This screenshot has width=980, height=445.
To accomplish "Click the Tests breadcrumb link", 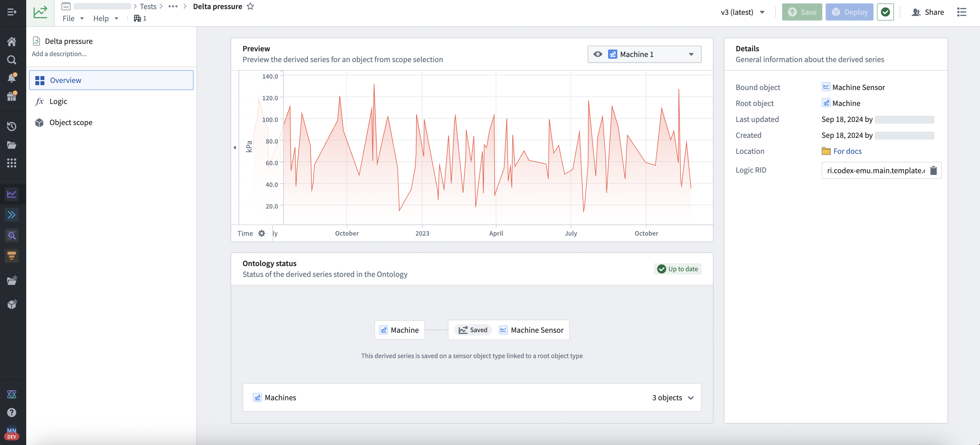I will [148, 6].
